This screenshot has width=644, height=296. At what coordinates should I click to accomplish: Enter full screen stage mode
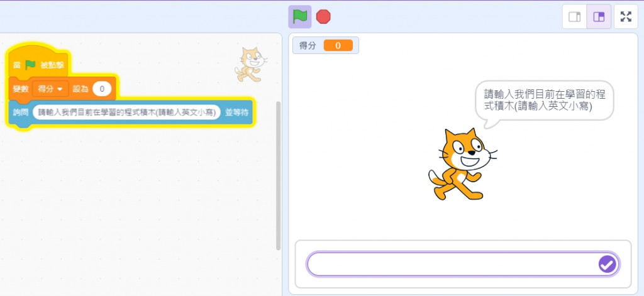click(626, 17)
